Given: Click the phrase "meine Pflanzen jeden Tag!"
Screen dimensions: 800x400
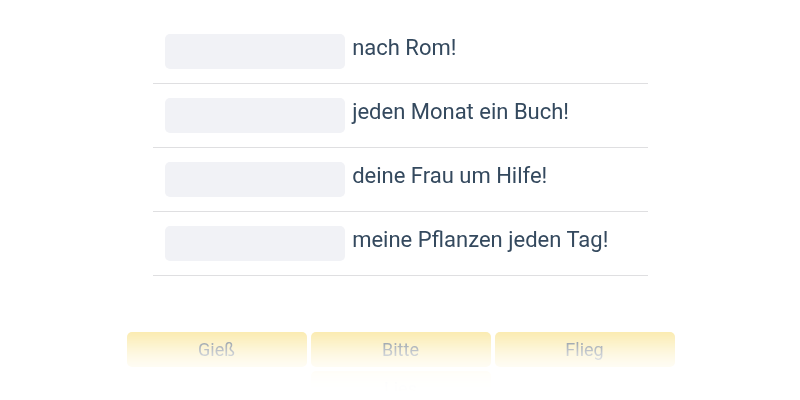Looking at the screenshot, I should pos(480,240).
